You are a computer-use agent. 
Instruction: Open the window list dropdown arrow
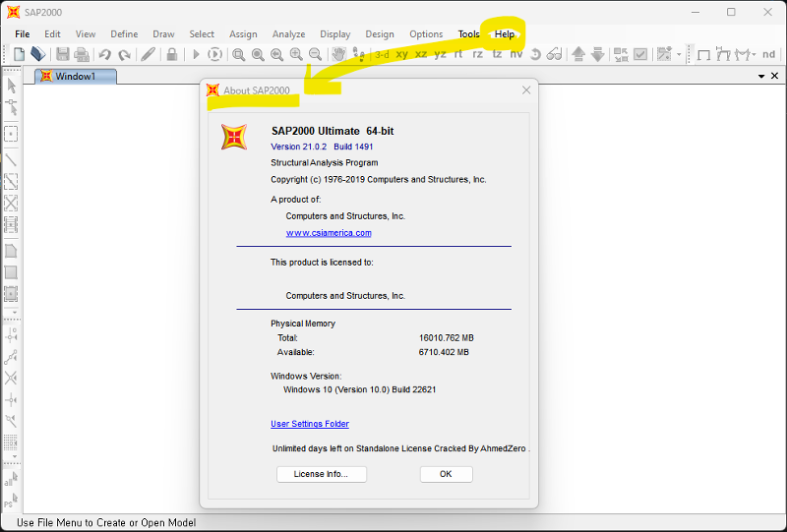(761, 76)
